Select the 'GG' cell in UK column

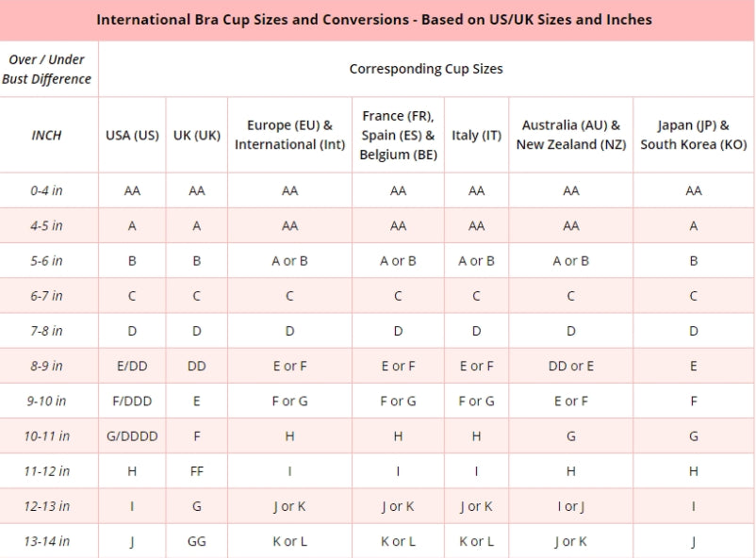tap(196, 541)
